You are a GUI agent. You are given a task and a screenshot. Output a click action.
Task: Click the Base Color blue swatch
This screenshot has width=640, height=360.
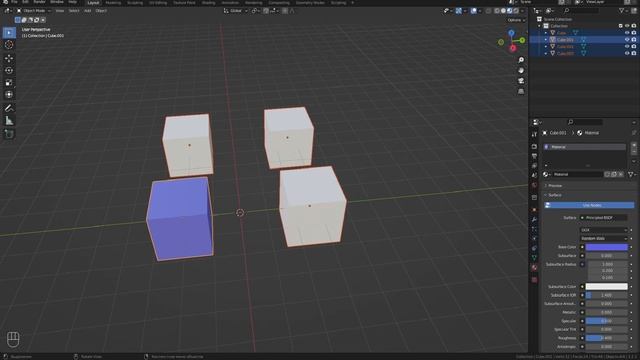click(607, 247)
